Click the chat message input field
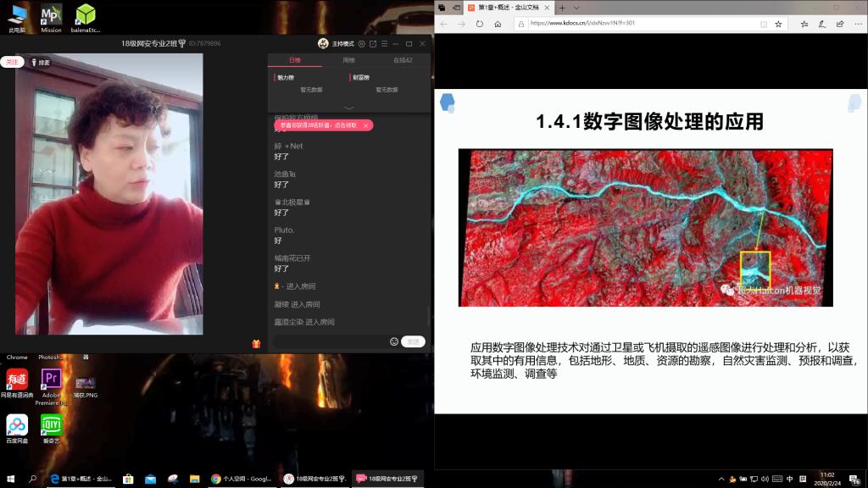The width and height of the screenshot is (868, 488). [x=331, y=341]
